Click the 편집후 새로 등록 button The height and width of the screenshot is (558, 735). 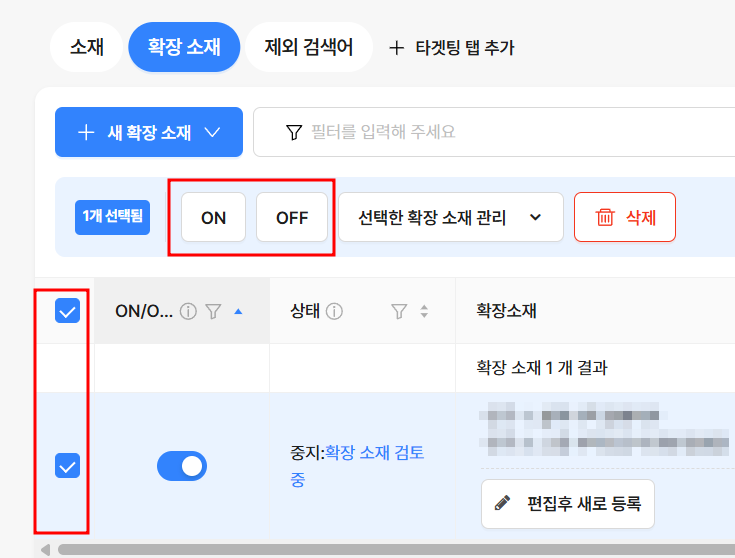point(568,504)
